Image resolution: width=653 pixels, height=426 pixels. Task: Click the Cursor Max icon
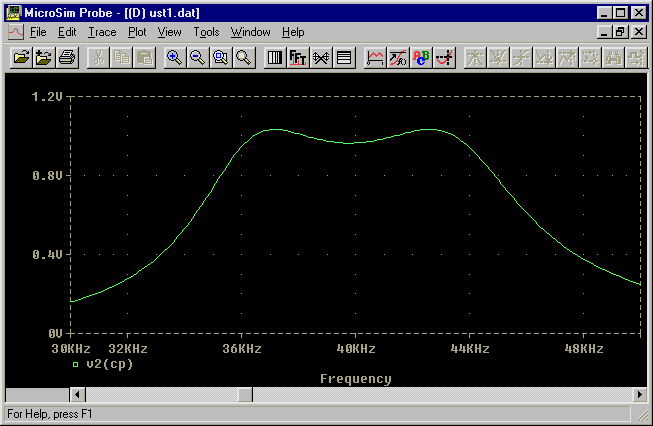coord(567,57)
